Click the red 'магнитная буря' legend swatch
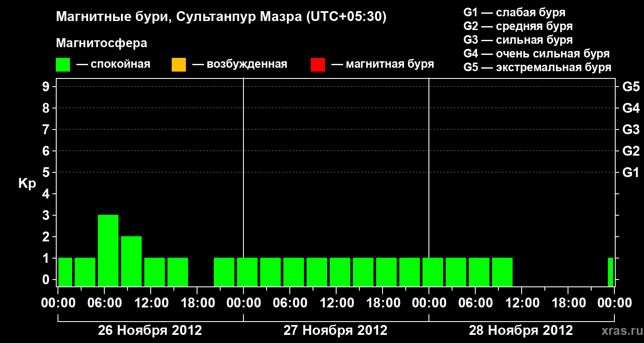Viewport: 644px width, 343px height. point(318,65)
